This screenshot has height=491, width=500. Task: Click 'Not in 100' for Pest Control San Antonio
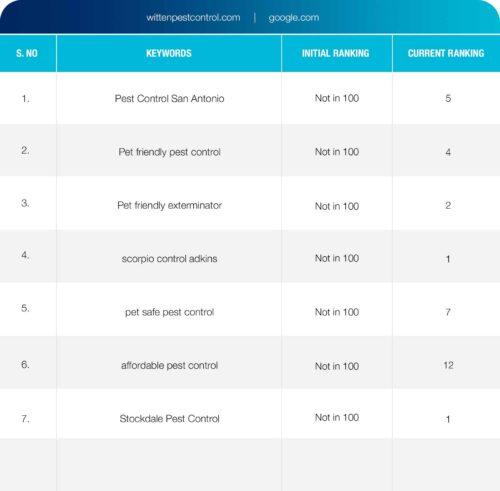337,98
